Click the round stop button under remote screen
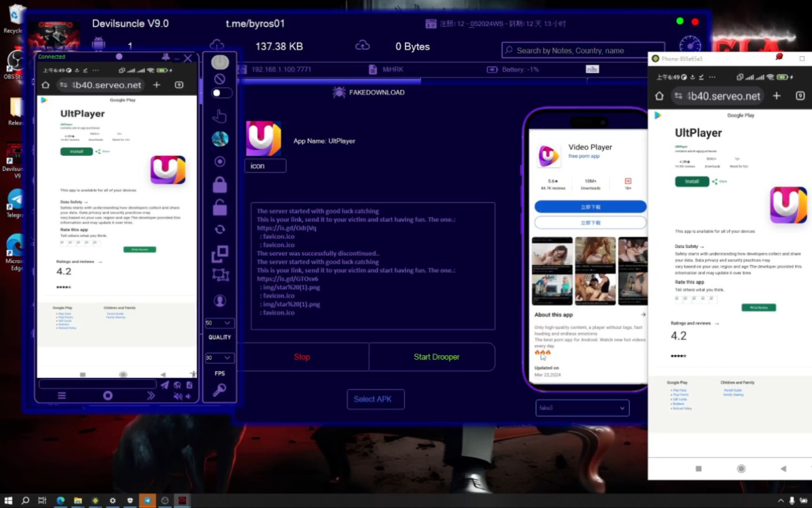The width and height of the screenshot is (812, 508). [108, 396]
